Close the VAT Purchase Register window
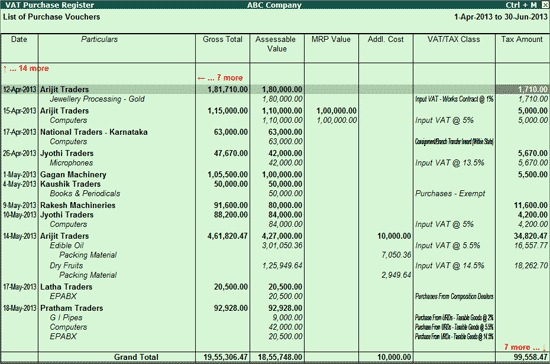 (x=545, y=5)
